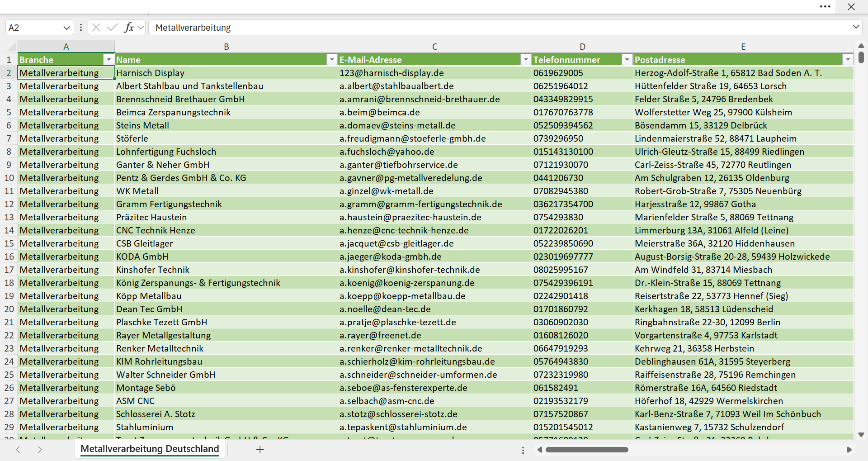The width and height of the screenshot is (868, 461).
Task: Select the entire sheet with the corner triangle
Action: click(11, 47)
